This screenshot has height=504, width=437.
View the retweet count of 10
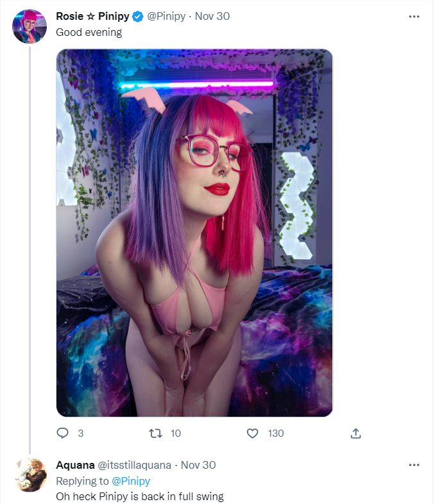[176, 433]
